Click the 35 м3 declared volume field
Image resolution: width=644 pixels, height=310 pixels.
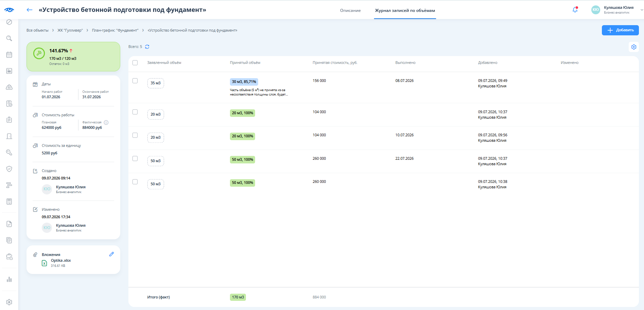coord(156,83)
